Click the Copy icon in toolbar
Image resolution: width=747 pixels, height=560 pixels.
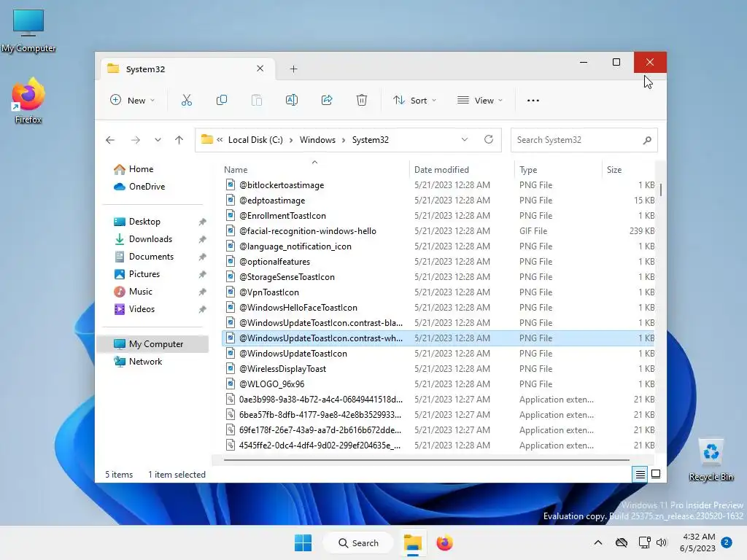pos(222,100)
